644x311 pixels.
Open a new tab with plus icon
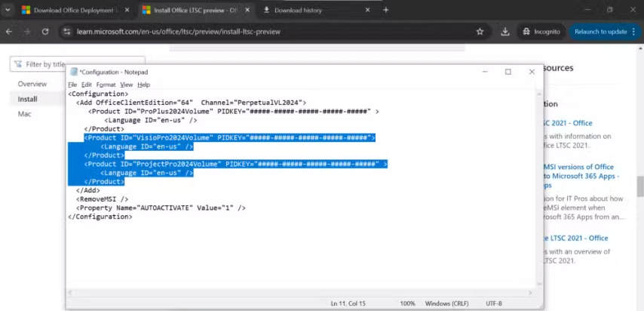click(385, 11)
